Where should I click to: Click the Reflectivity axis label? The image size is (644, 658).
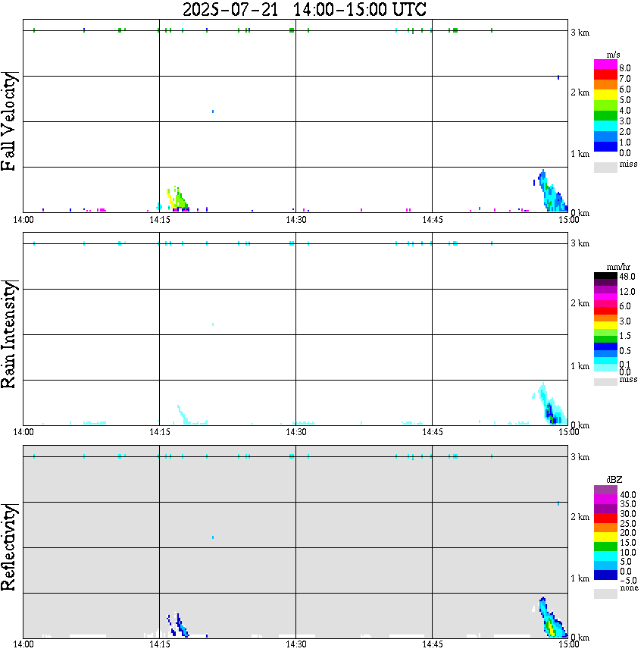9,547
